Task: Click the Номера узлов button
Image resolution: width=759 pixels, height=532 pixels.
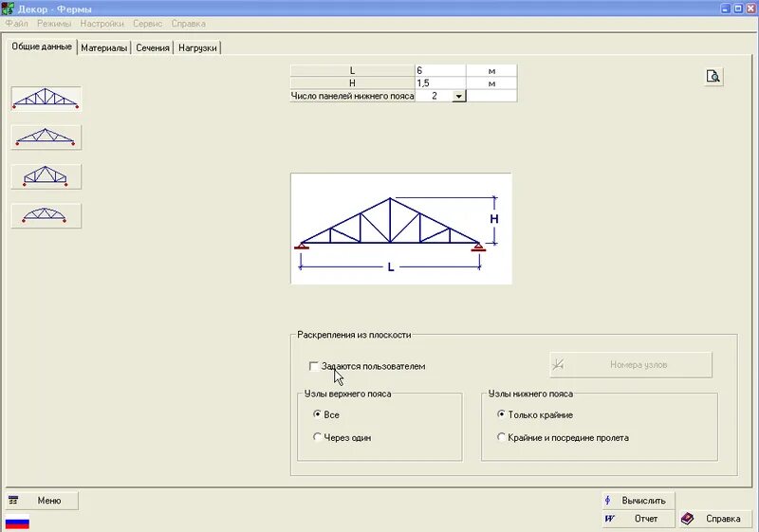Action: [x=631, y=365]
